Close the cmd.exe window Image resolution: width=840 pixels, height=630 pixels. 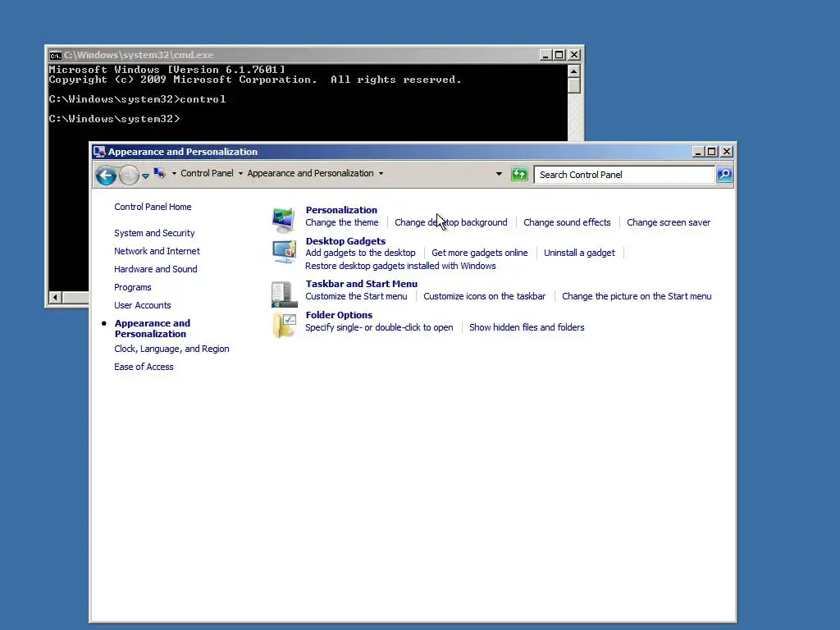[573, 55]
